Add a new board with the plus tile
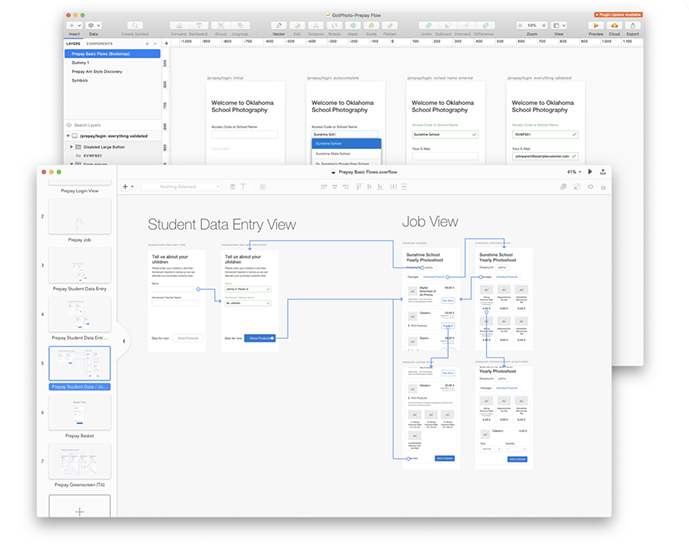 coord(80,507)
